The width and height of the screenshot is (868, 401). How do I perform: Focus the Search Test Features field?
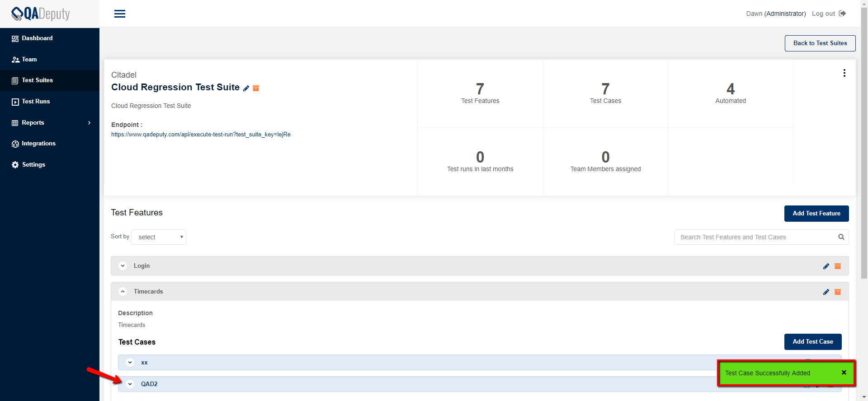point(761,237)
